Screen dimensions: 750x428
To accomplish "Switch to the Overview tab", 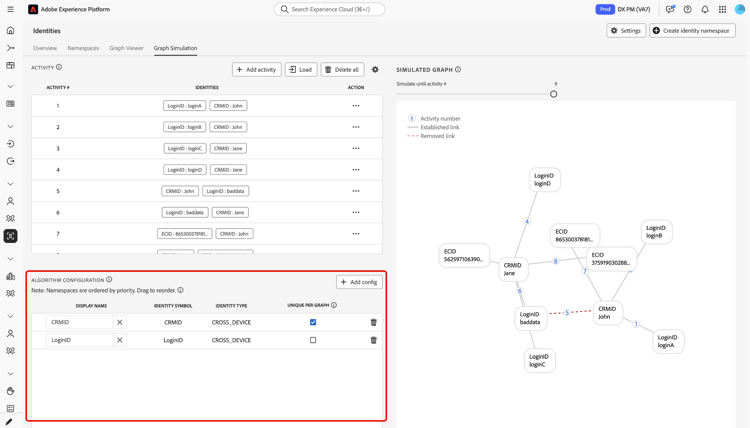I will coord(45,48).
